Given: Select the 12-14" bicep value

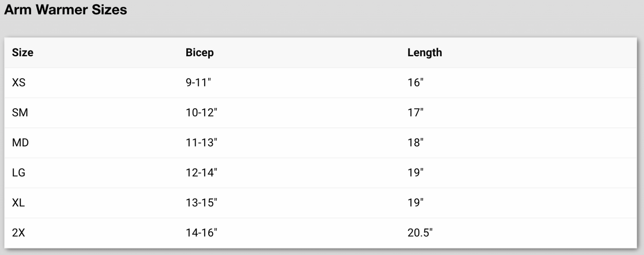Looking at the screenshot, I should point(201,172).
